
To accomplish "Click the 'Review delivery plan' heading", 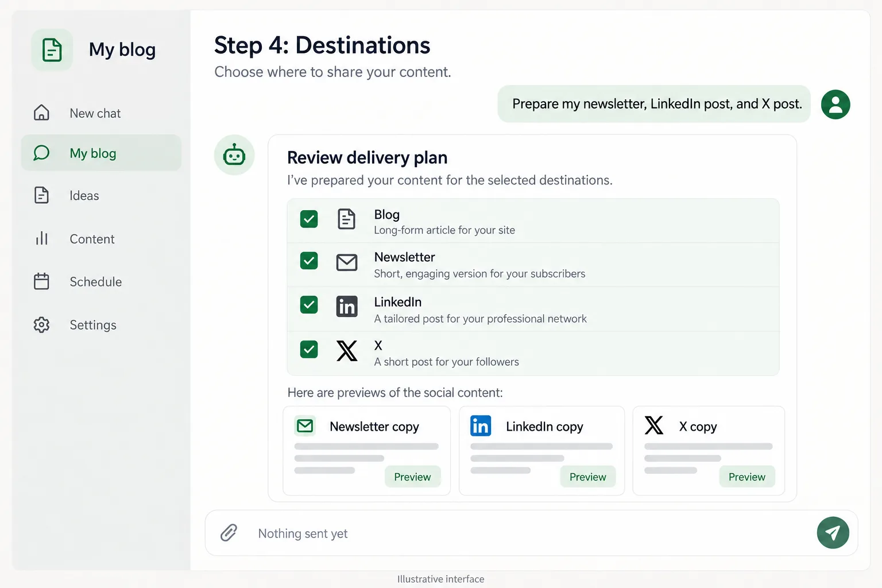I will point(367,157).
